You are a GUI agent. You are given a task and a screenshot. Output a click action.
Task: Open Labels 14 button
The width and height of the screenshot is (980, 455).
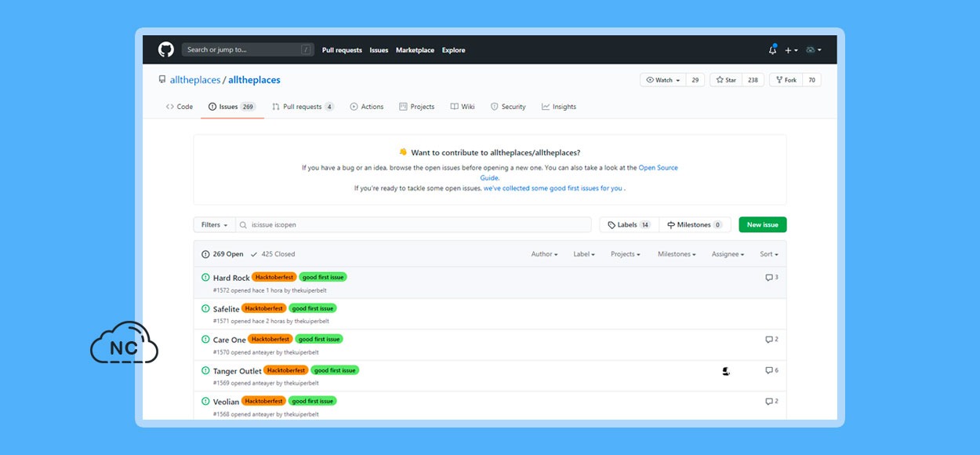coord(630,225)
